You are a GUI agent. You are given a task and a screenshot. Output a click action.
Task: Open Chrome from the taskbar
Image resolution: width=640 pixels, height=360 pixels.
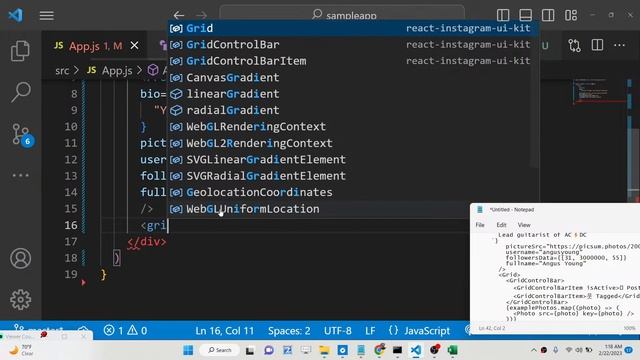click(380, 350)
